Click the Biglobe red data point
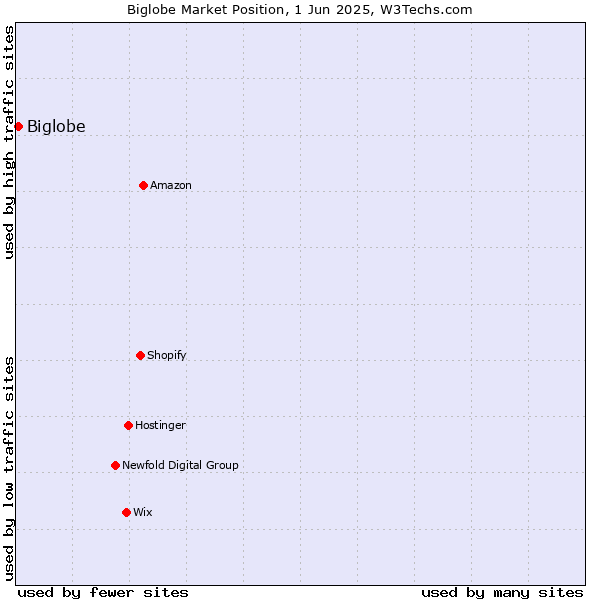The width and height of the screenshot is (600, 600). point(18,127)
